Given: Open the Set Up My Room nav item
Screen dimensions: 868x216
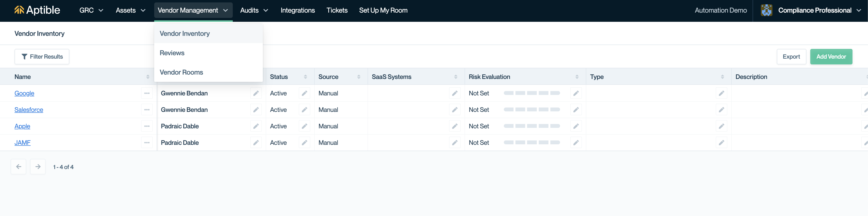Looking at the screenshot, I should tap(384, 10).
